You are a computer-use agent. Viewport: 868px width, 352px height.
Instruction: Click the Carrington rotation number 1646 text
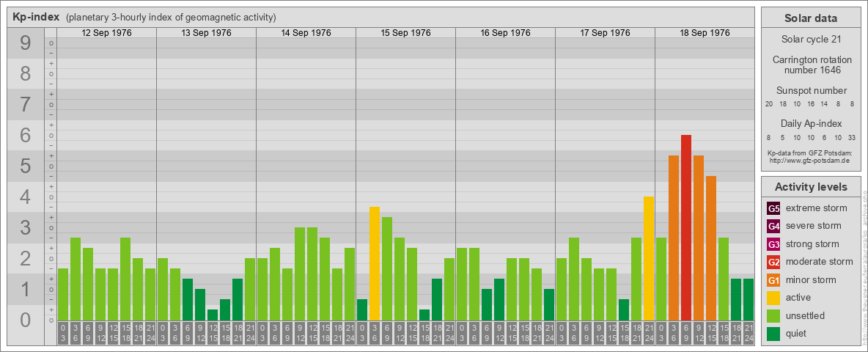click(x=811, y=65)
